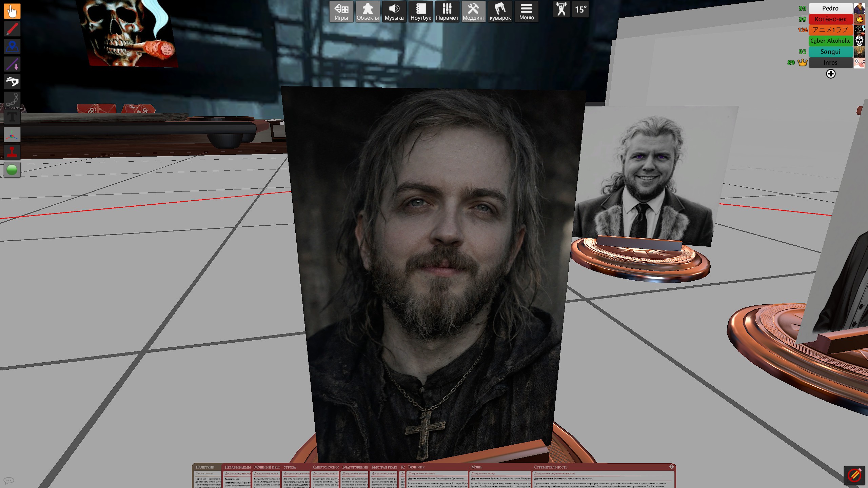The image size is (868, 488).
Task: Click the Моддинг toolbar button
Action: tap(473, 12)
